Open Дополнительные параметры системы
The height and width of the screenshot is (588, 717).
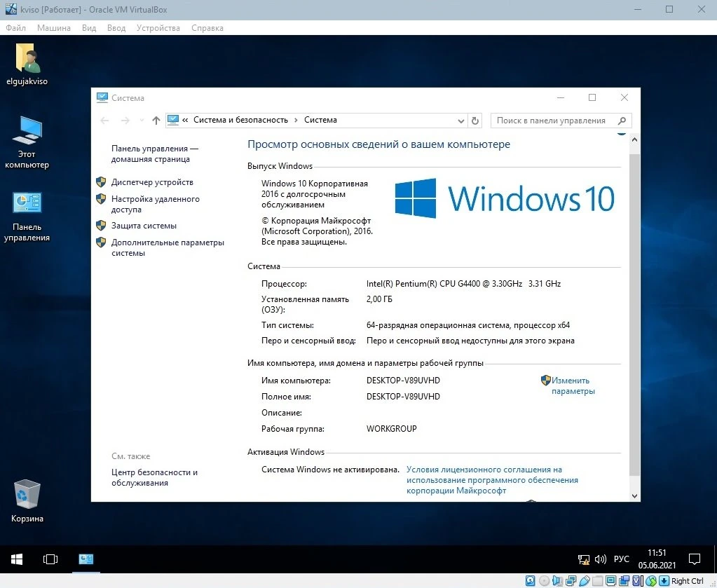point(168,247)
